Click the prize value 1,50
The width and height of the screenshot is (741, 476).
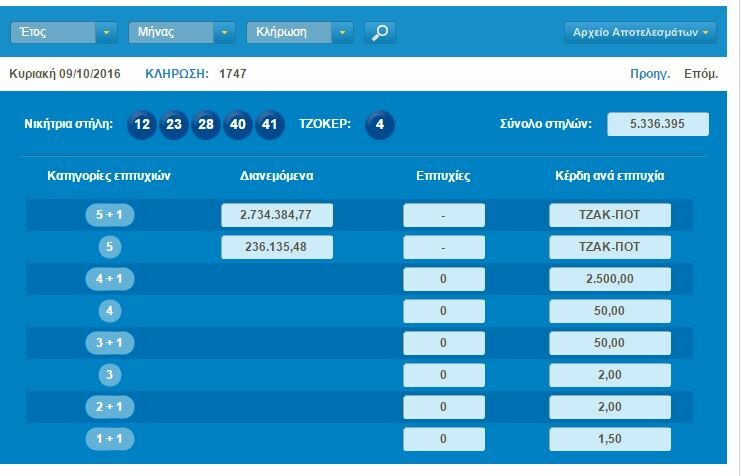coord(610,439)
